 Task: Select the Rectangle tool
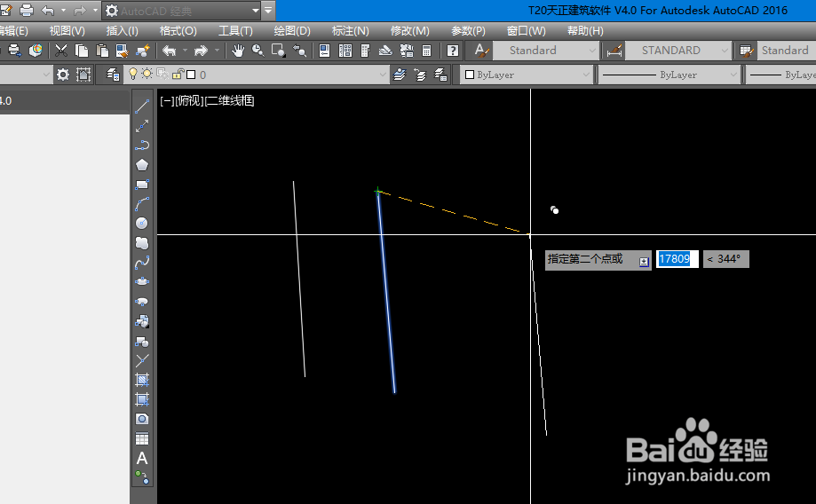click(x=142, y=185)
